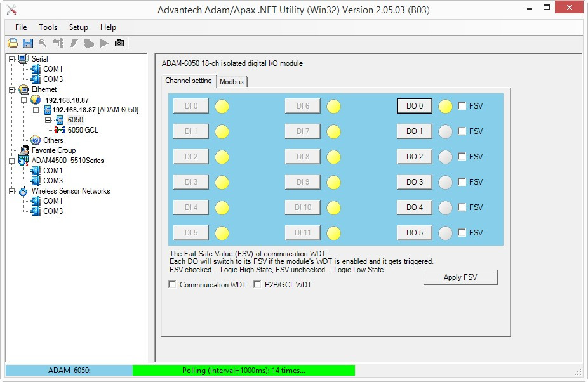588x382 pixels.
Task: Select the COM1 port icon under Serial
Action: (36, 69)
